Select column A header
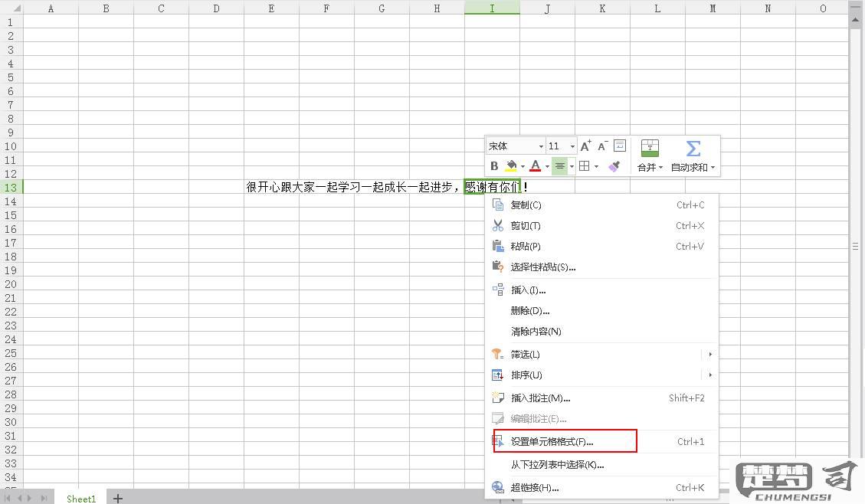 pos(51,8)
